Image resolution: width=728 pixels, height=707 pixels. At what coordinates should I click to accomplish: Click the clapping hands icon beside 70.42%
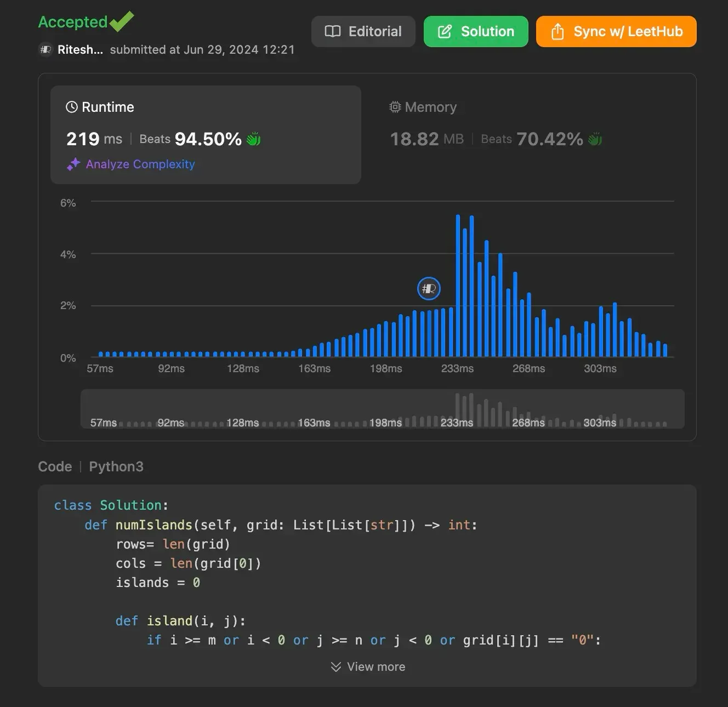[x=595, y=139]
